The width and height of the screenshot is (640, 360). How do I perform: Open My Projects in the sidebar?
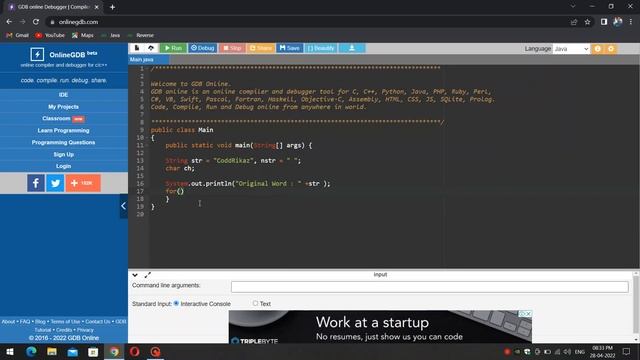[63, 107]
